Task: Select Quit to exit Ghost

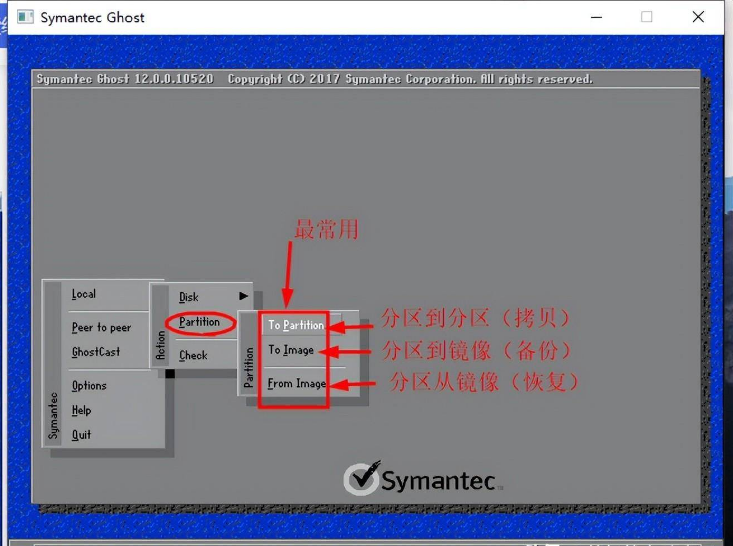Action: point(81,435)
